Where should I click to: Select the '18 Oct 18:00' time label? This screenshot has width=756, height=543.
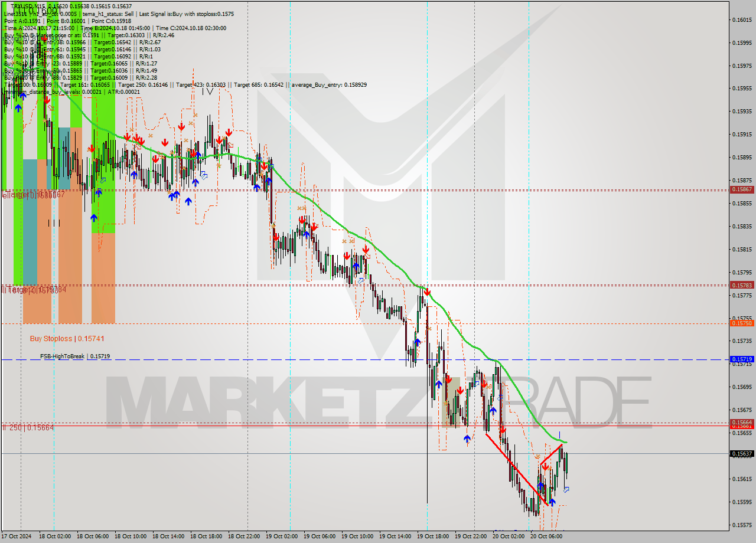pos(206,537)
